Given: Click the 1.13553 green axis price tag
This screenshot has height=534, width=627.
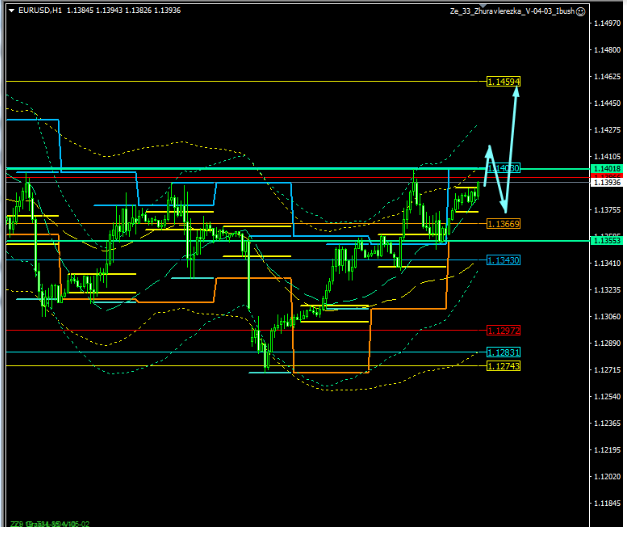Looking at the screenshot, I should [606, 241].
